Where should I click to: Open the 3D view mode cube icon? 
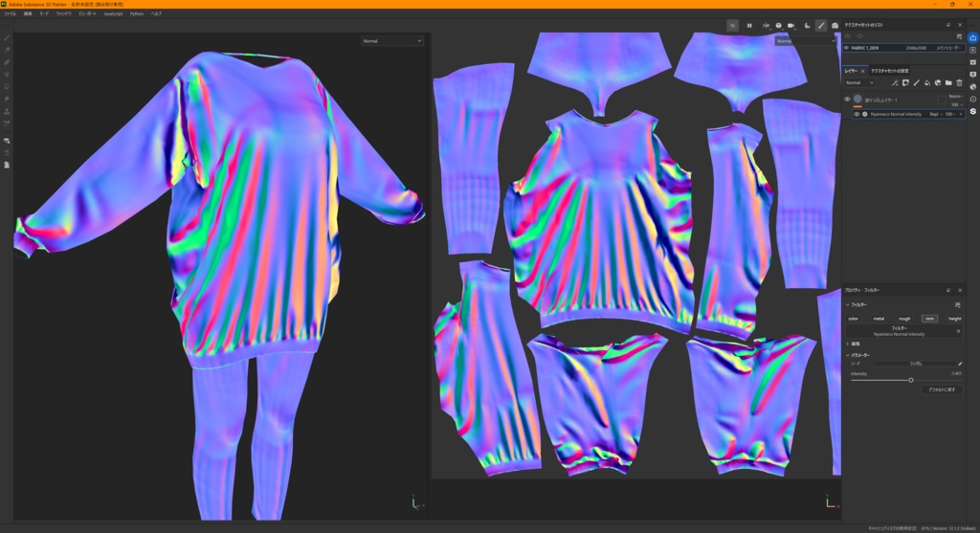pyautogui.click(x=778, y=26)
